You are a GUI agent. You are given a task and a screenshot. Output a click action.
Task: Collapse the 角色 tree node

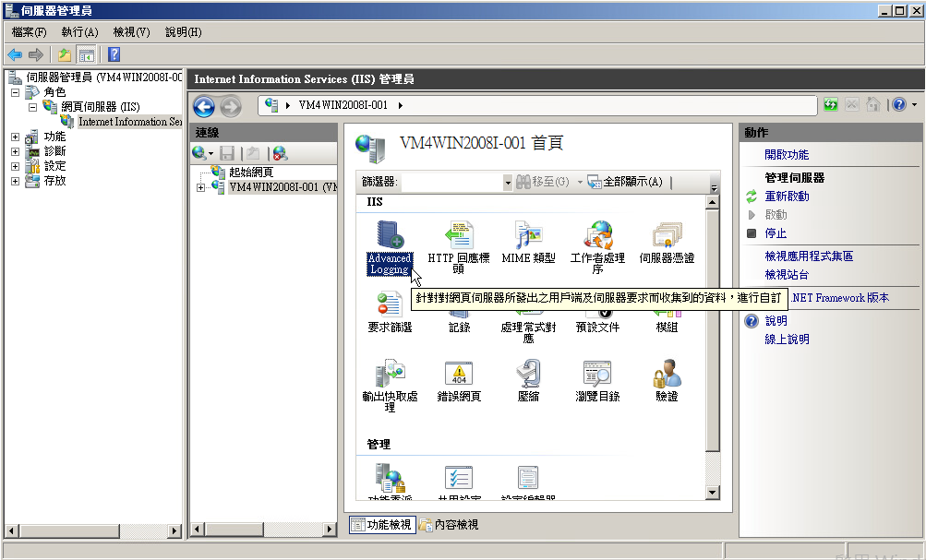tap(16, 92)
